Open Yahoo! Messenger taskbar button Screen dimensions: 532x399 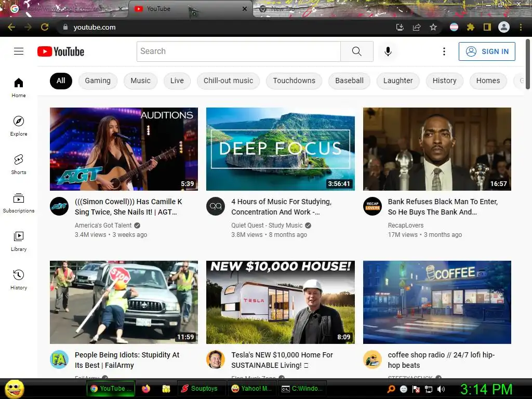251,389
